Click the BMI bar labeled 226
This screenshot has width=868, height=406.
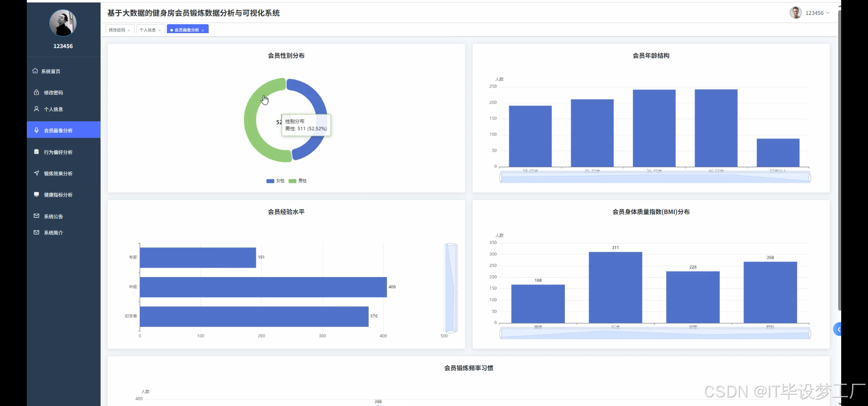click(693, 297)
